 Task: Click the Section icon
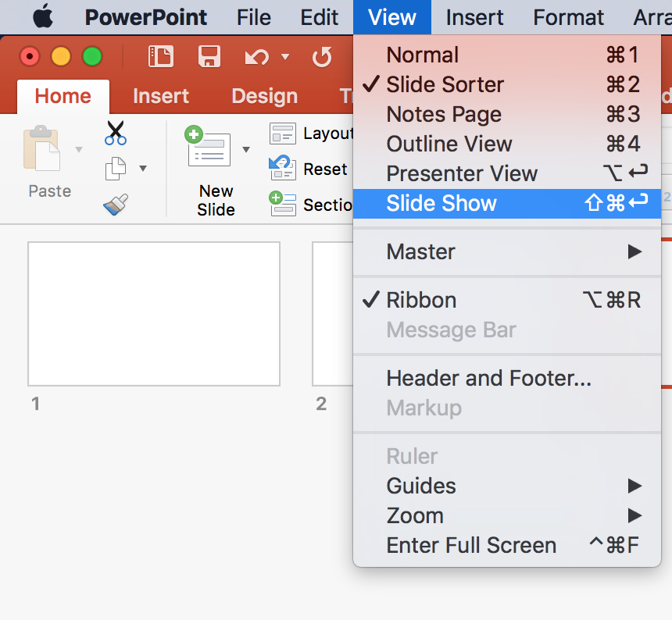point(282,204)
